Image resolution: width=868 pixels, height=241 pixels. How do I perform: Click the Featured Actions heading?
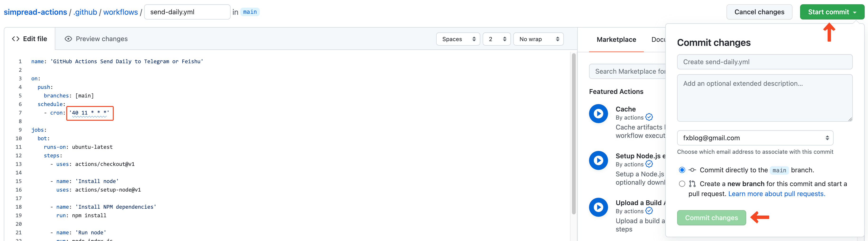(x=616, y=92)
